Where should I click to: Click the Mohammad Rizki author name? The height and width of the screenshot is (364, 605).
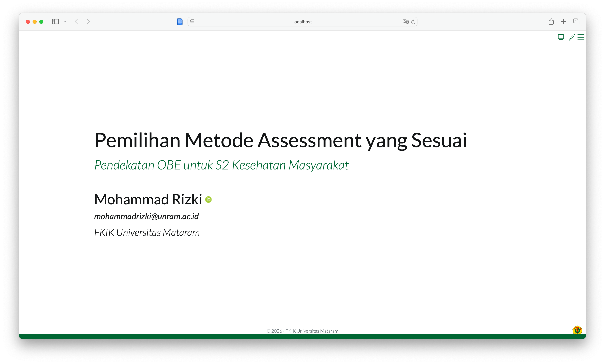[x=148, y=199]
